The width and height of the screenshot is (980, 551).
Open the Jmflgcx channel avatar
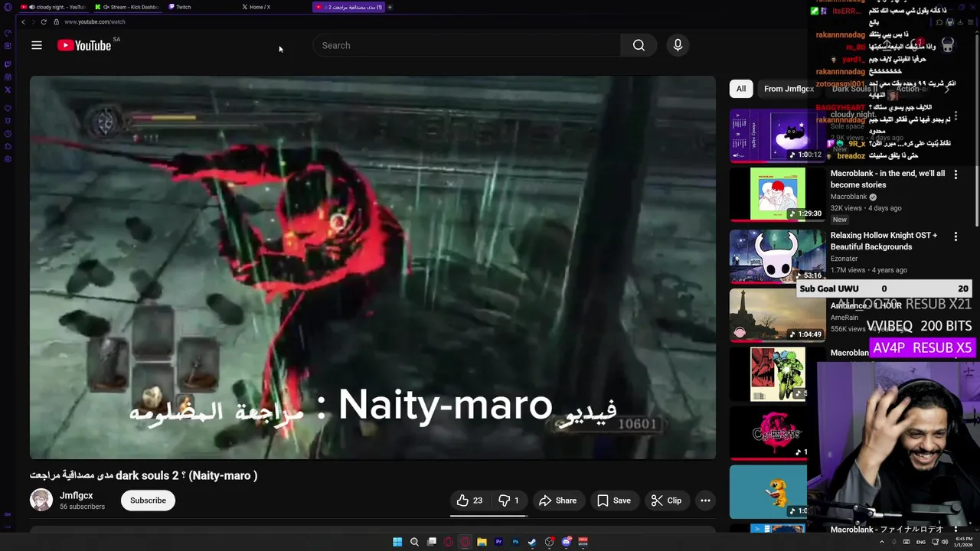pyautogui.click(x=41, y=500)
